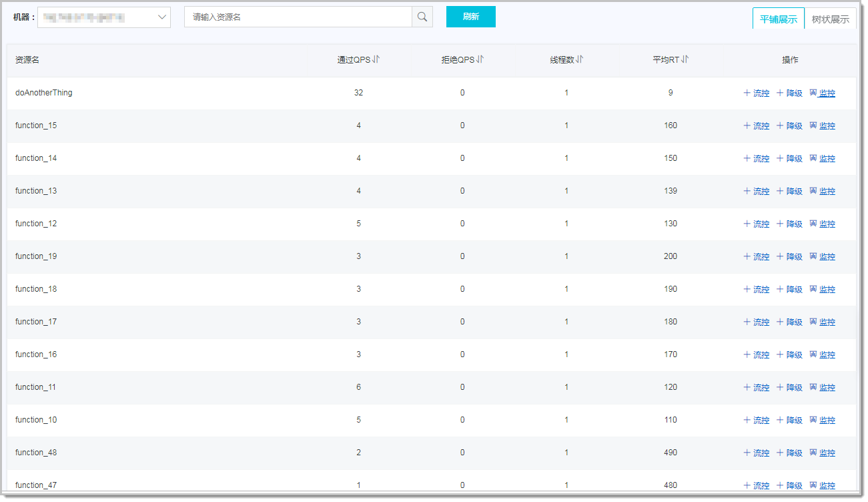The image size is (868, 502).
Task: Add 流控 rule for function_15
Action: pyautogui.click(x=757, y=126)
